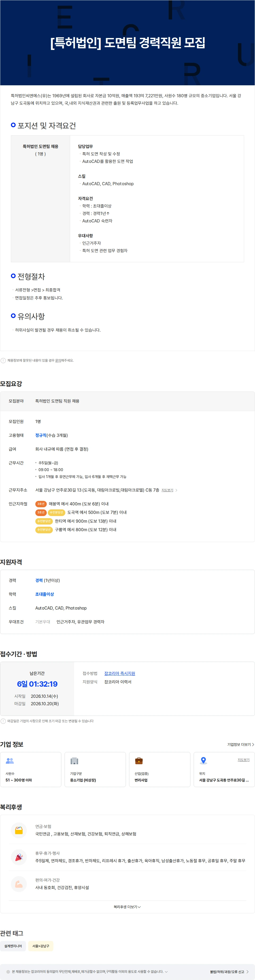
Task: Click the 변리사업 industry card
Action: pyautogui.click(x=160, y=770)
